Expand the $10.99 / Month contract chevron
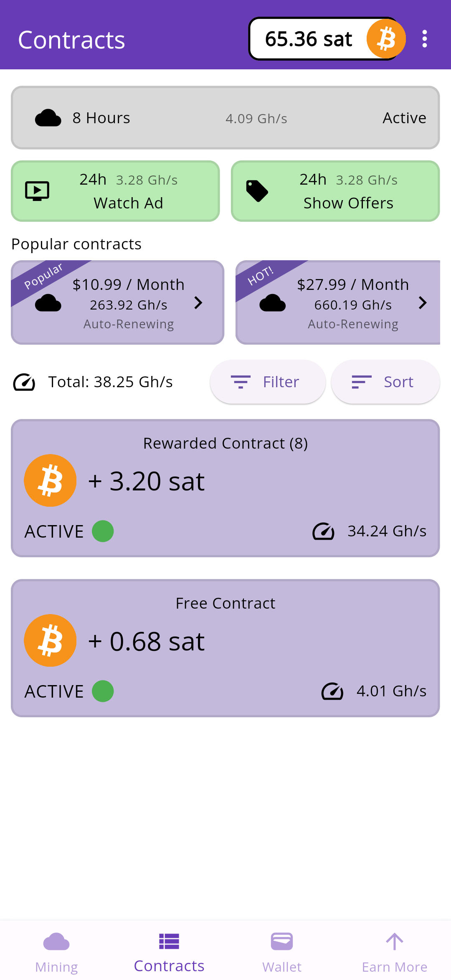This screenshot has height=980, width=451. (198, 303)
